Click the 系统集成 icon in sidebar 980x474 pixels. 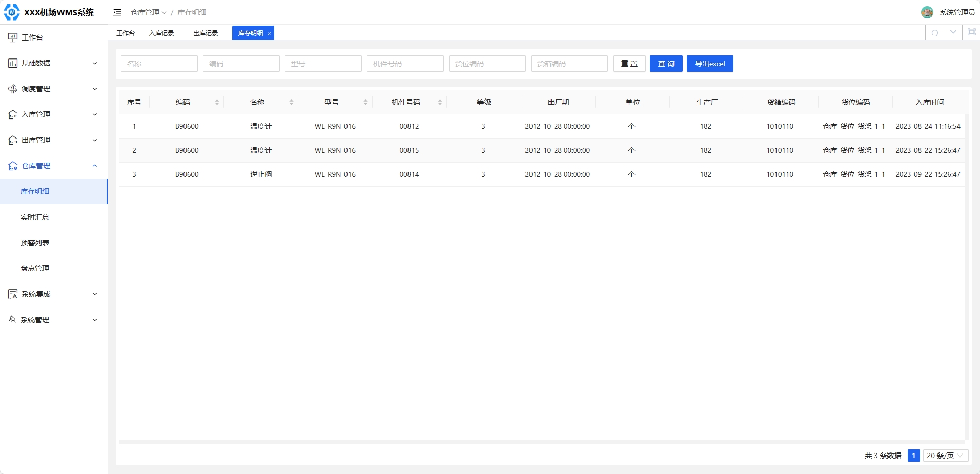click(13, 294)
